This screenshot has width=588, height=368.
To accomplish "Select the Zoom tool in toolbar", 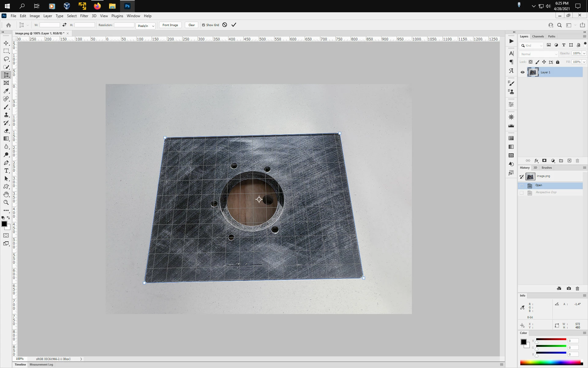I will tap(6, 202).
